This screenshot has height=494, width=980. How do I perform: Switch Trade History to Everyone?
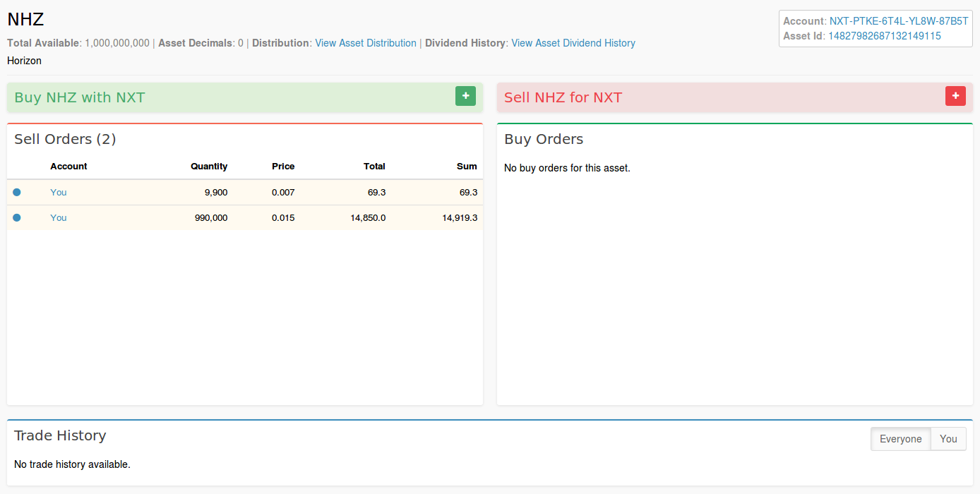[900, 439]
